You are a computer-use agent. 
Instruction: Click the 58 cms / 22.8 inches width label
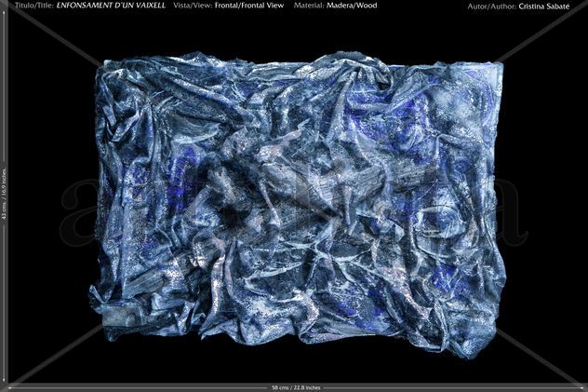296,387
